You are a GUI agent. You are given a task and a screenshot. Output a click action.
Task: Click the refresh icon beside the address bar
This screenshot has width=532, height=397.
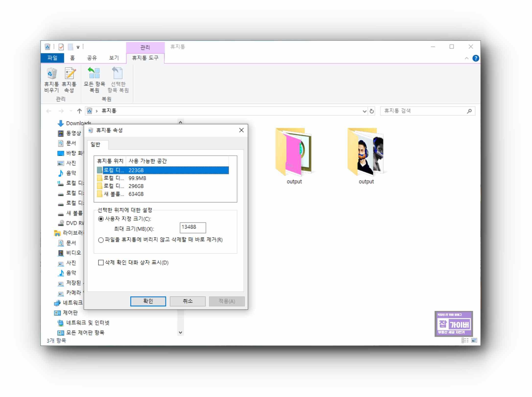pos(371,111)
